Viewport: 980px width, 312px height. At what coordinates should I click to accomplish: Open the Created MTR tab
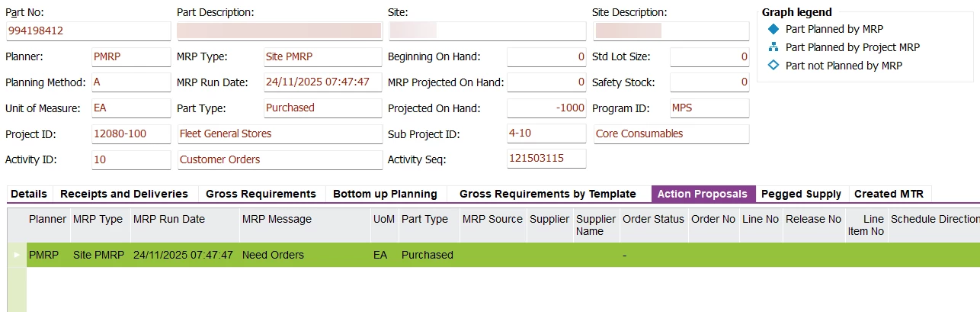click(x=889, y=194)
